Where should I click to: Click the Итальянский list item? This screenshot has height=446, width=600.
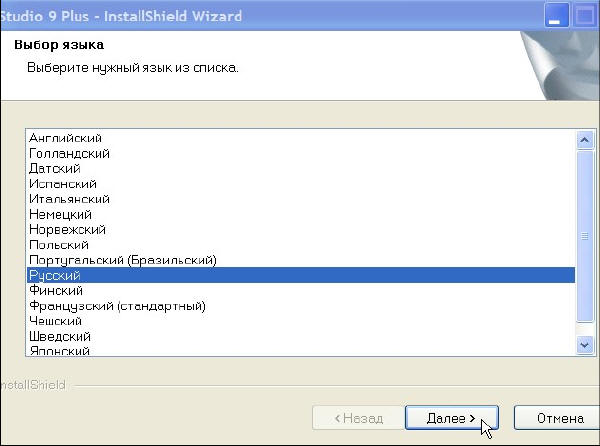coord(70,199)
